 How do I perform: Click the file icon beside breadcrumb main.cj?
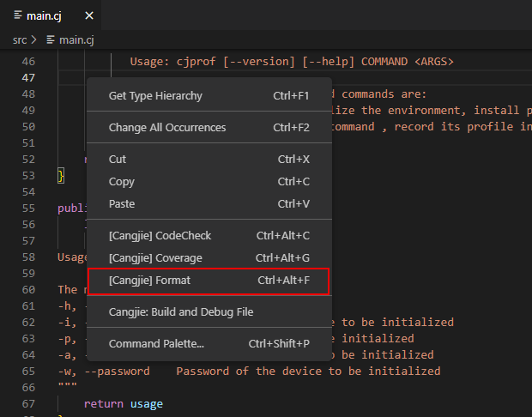tap(51, 39)
